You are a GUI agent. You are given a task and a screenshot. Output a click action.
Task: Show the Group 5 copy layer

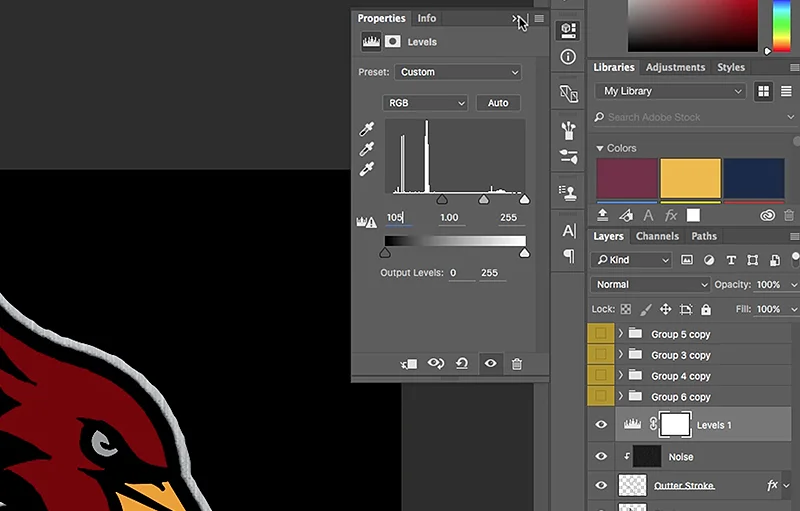pyautogui.click(x=601, y=334)
